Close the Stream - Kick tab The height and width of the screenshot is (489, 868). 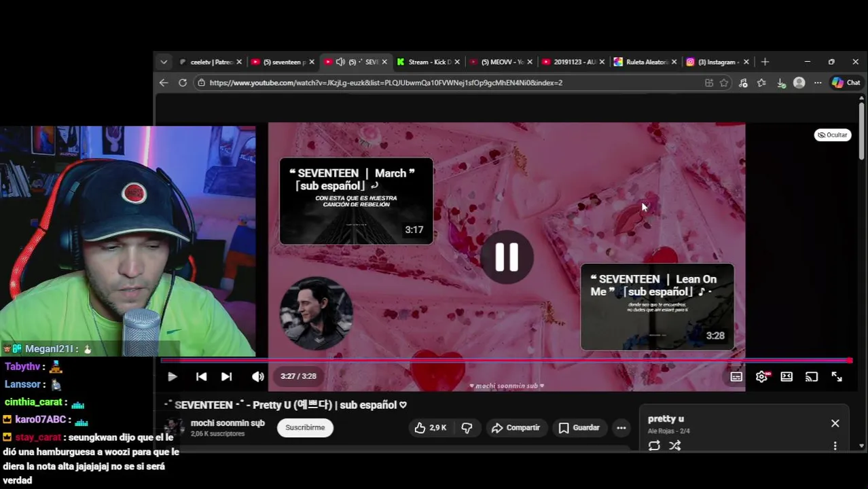click(x=457, y=62)
